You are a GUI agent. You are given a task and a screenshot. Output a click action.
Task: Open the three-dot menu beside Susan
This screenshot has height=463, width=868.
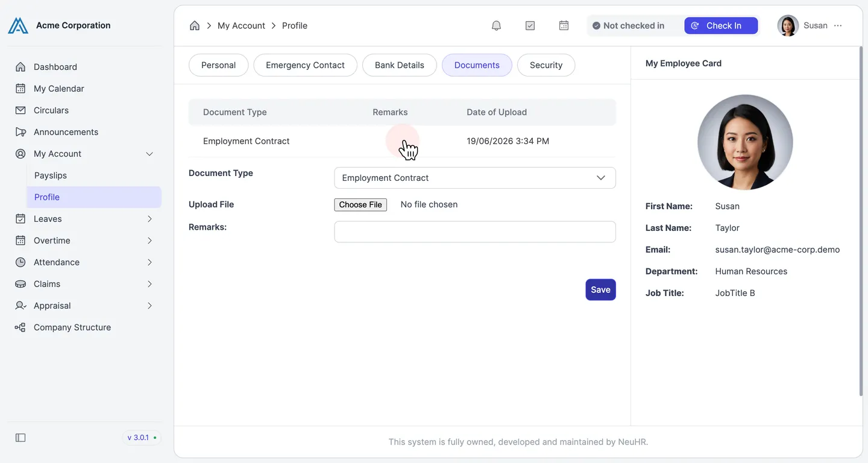tap(838, 25)
